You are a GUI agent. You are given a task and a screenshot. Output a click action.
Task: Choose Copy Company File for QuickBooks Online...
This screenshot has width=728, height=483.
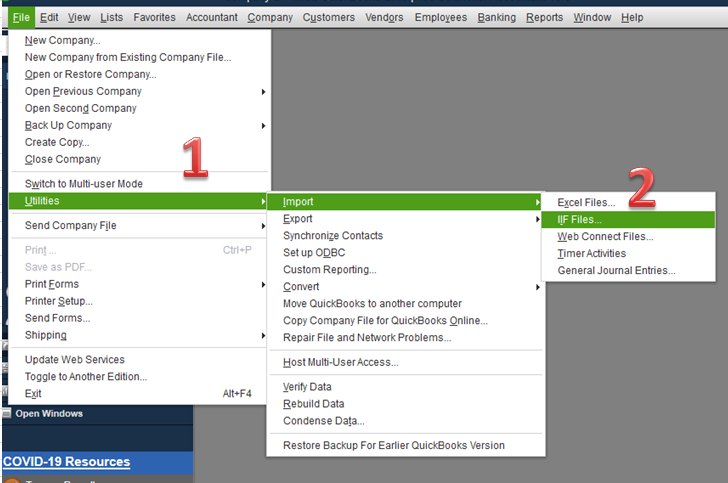[405, 321]
